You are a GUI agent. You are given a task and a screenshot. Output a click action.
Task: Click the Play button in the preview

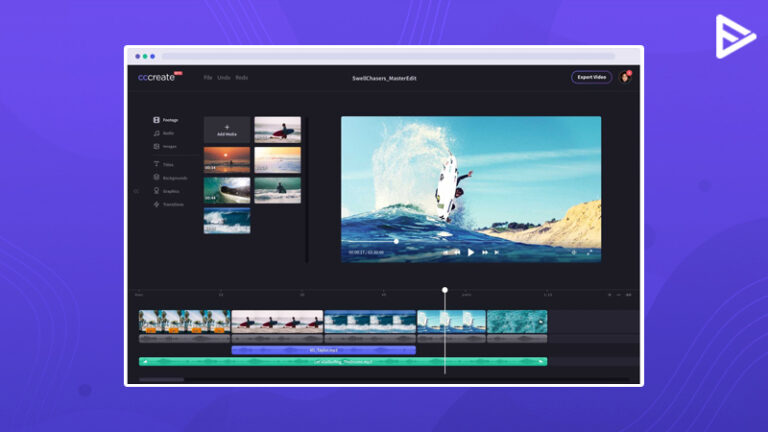(x=471, y=252)
